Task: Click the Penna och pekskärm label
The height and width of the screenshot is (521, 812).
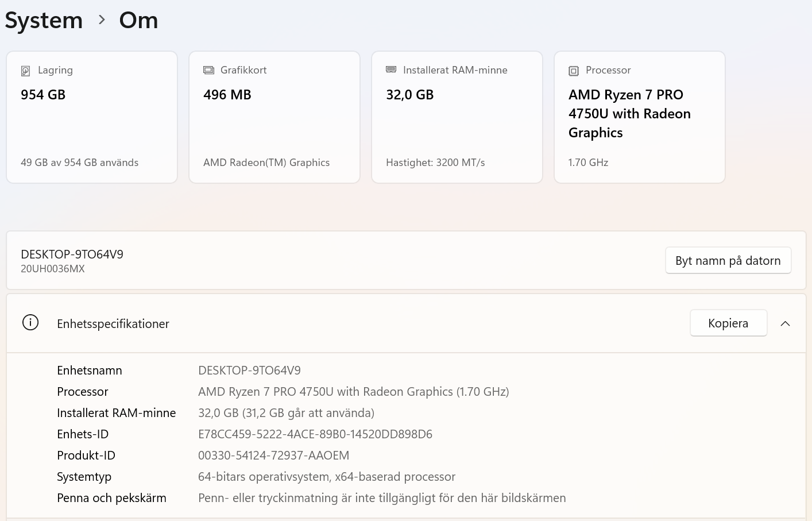Action: pyautogui.click(x=111, y=498)
